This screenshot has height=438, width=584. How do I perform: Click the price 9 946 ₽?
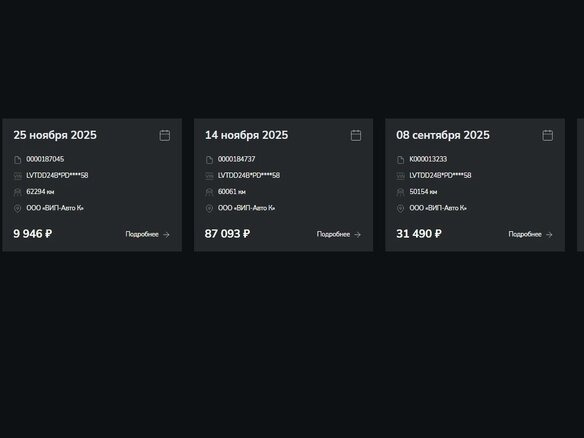[x=33, y=234]
